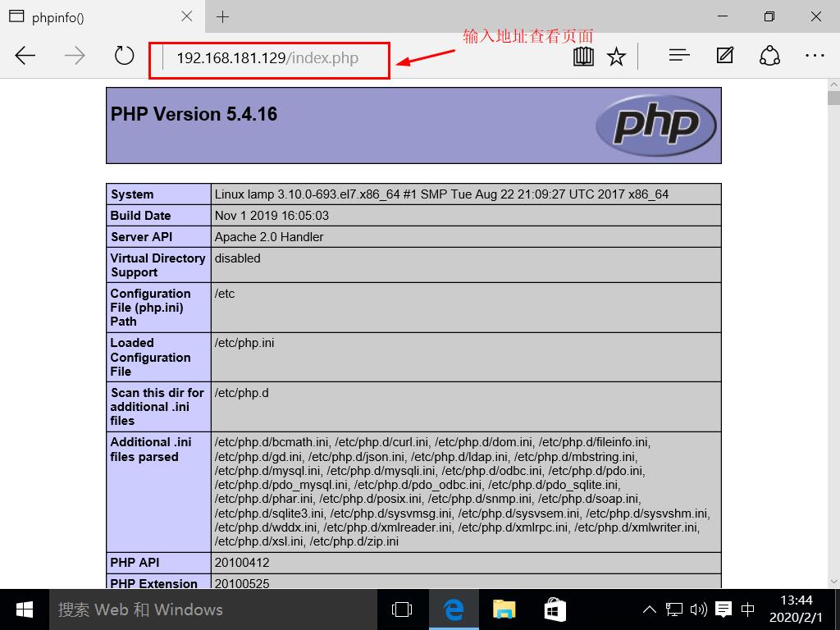Refresh the phpinfo page
This screenshot has height=630, width=840.
click(x=125, y=55)
